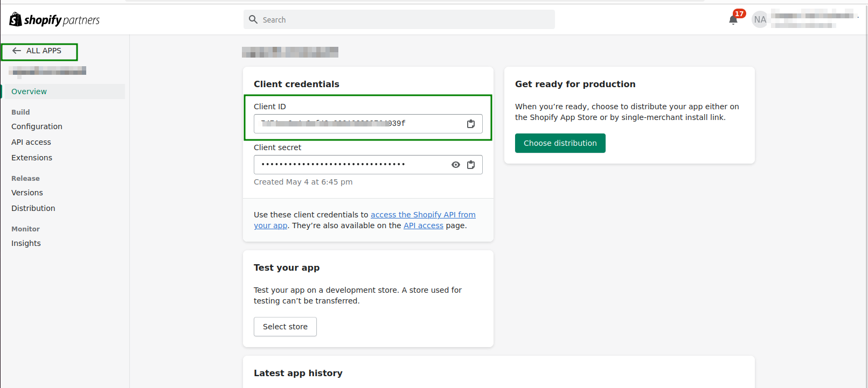The height and width of the screenshot is (388, 868).
Task: Click the Client ID text field
Action: point(368,124)
